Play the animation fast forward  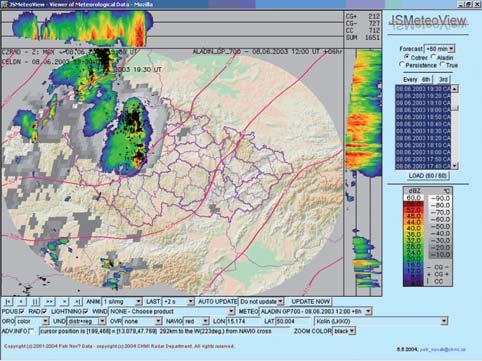click(x=49, y=302)
